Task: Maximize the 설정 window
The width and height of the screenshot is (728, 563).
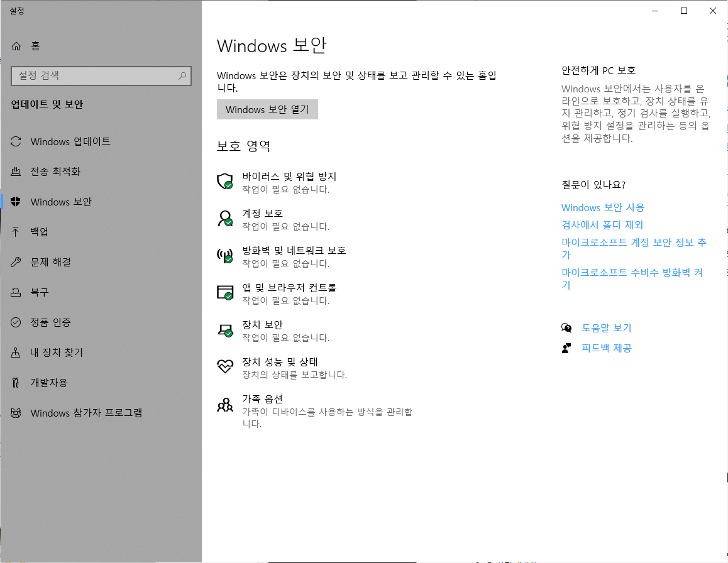Action: click(x=684, y=11)
